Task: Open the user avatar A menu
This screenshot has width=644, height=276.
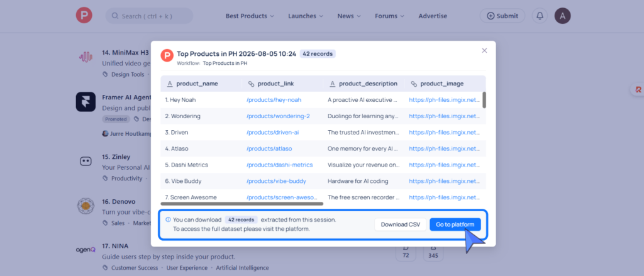Action: coord(562,16)
